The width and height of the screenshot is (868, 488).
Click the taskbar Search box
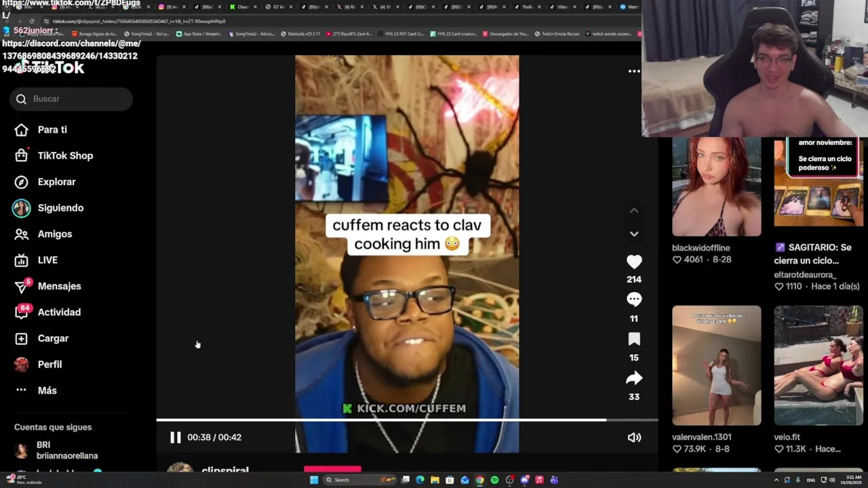[x=359, y=480]
